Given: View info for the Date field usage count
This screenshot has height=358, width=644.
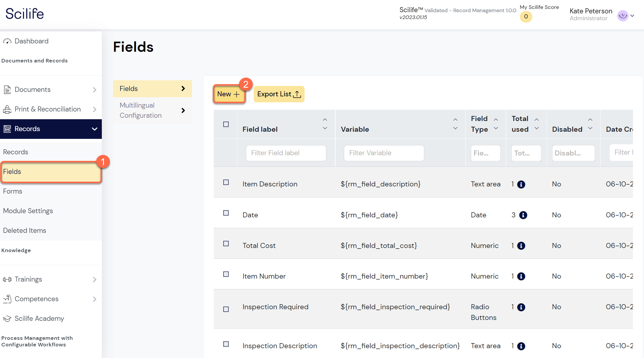Looking at the screenshot, I should [x=523, y=215].
